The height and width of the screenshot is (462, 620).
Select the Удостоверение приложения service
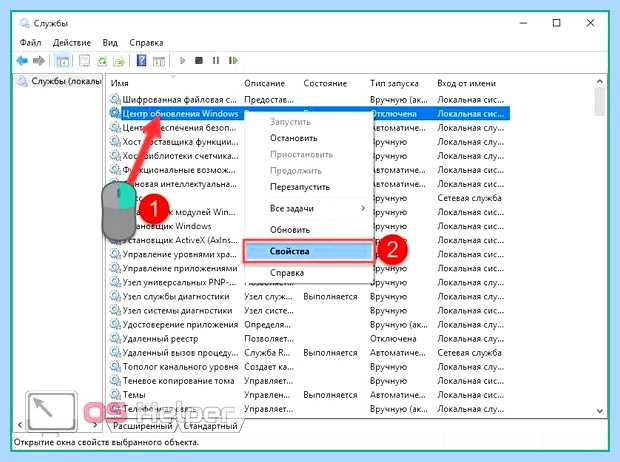click(310, 324)
